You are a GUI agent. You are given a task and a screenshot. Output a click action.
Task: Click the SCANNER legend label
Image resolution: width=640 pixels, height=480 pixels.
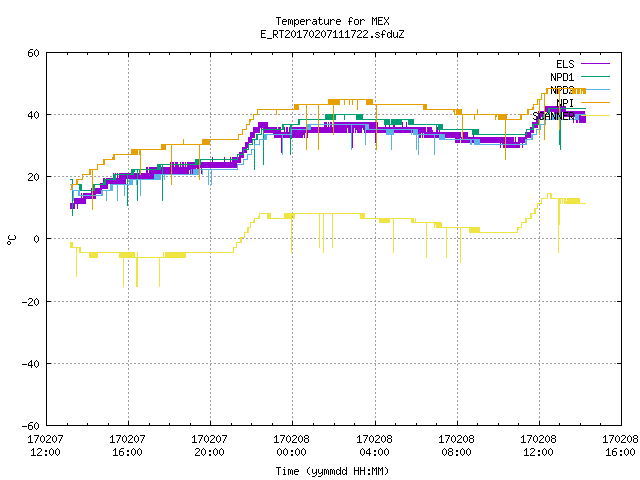click(553, 116)
